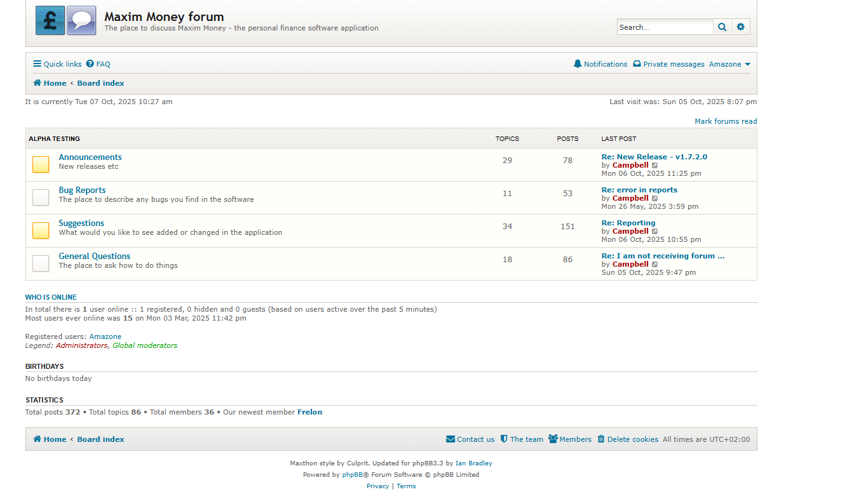This screenshot has height=499, width=868.
Task: View latest post icon in Suggestions row
Action: pyautogui.click(x=655, y=231)
